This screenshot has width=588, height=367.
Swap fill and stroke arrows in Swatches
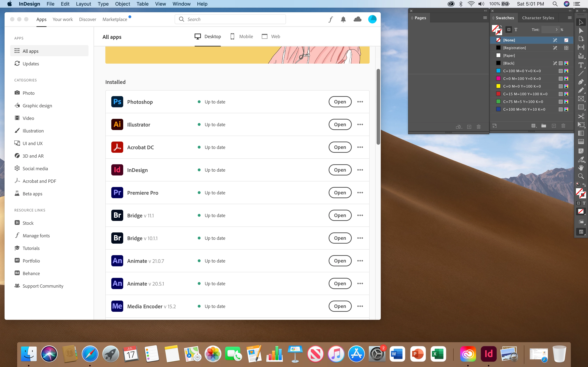(501, 26)
